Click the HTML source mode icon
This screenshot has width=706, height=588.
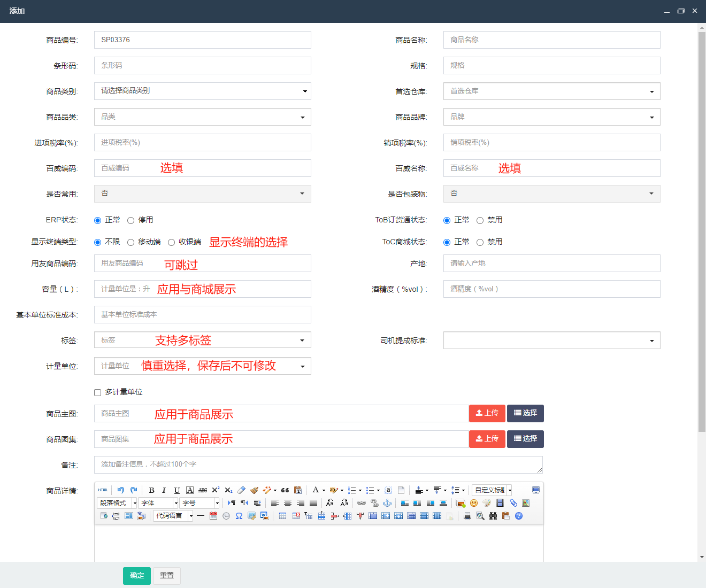coord(103,490)
